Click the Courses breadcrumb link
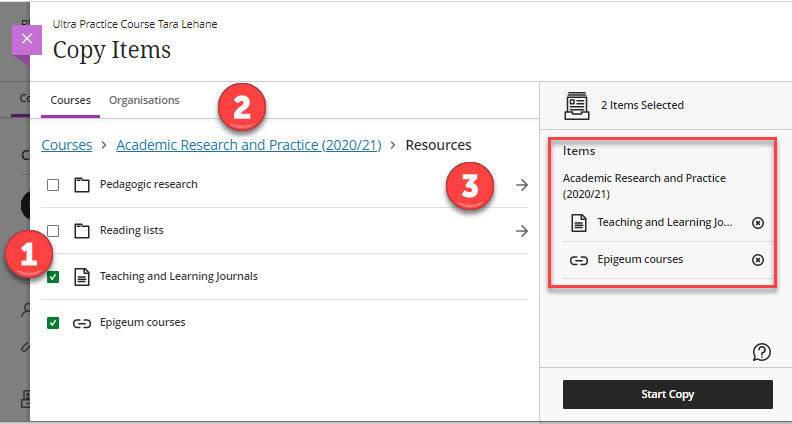Image resolution: width=792 pixels, height=424 pixels. point(66,145)
